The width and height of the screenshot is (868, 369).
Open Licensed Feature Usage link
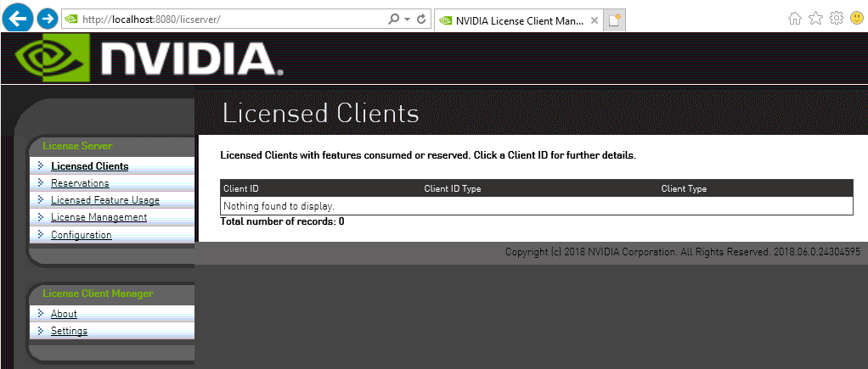click(104, 200)
